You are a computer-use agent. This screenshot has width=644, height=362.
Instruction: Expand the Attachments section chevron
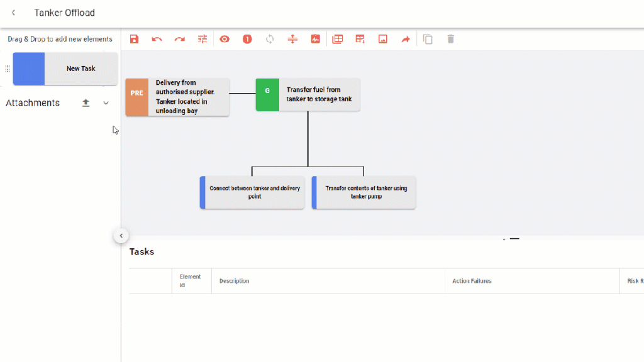106,103
